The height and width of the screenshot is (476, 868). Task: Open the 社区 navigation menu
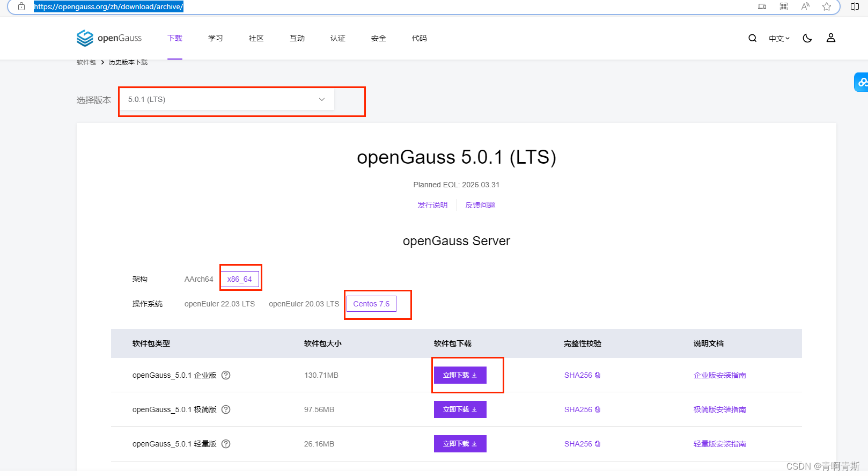256,38
